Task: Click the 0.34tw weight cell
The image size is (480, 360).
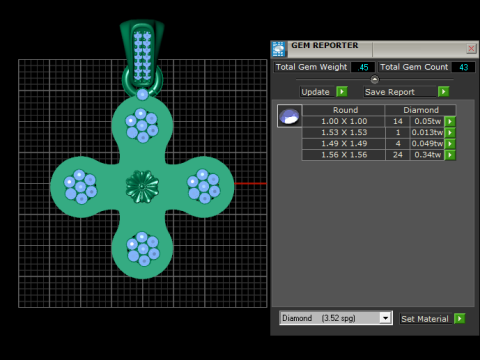Action: [427, 155]
